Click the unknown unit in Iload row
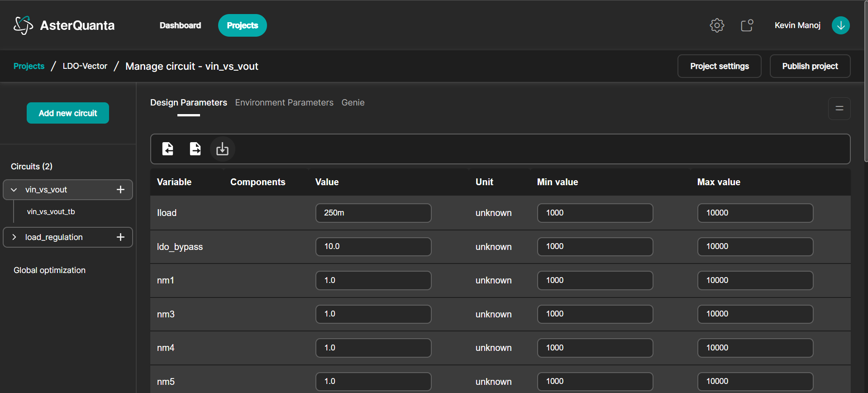Viewport: 868px width, 393px height. (x=493, y=213)
